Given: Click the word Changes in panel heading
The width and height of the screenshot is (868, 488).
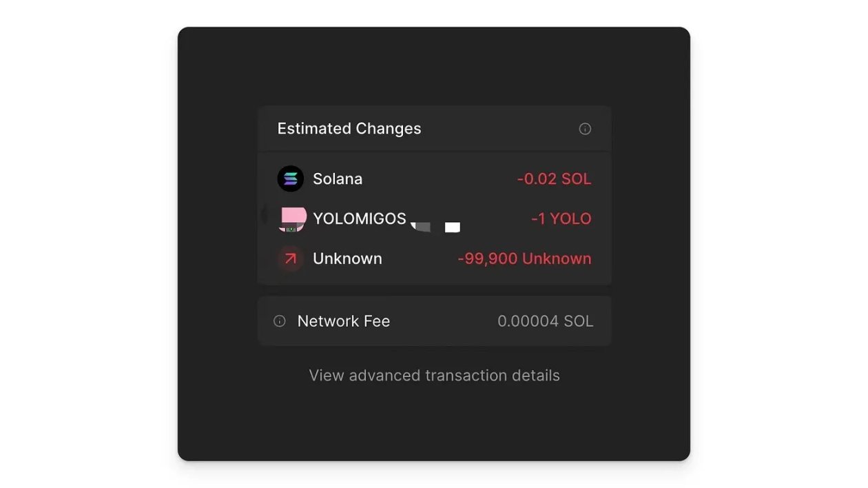Looking at the screenshot, I should pos(389,129).
